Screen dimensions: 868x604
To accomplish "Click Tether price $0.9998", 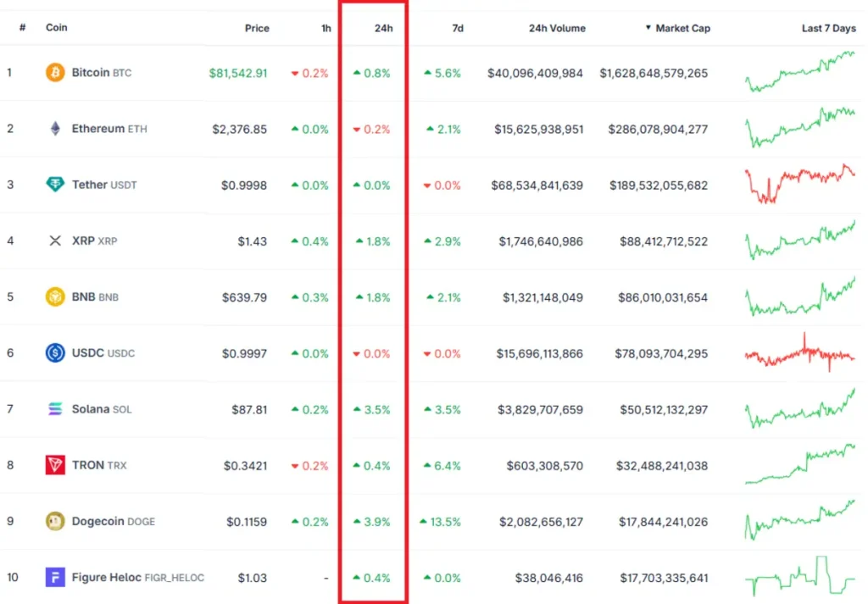I will (244, 186).
